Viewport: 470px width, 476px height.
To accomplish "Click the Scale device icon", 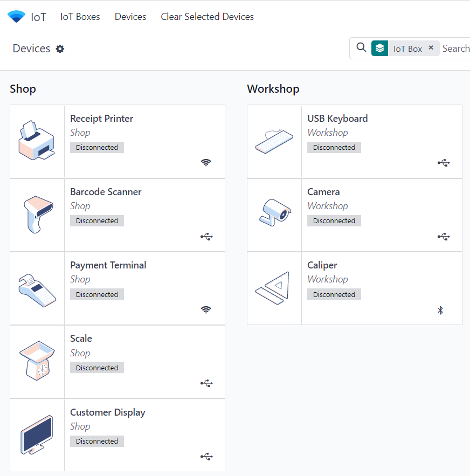I will point(37,362).
